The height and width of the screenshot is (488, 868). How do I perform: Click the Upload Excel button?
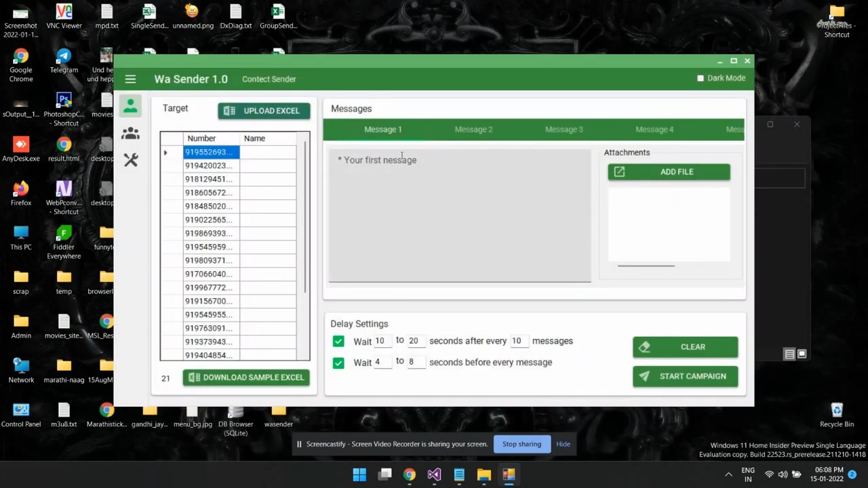point(264,110)
